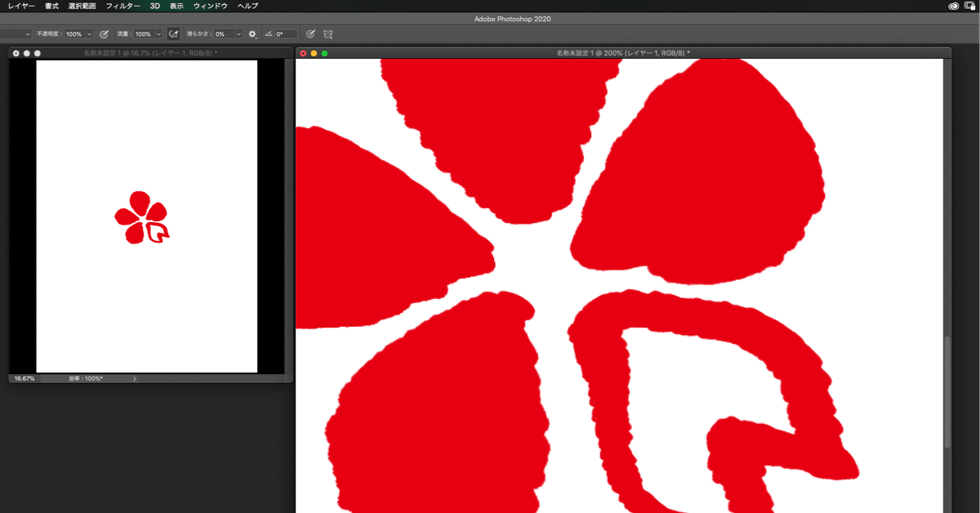Screen dimensions: 980x513
Task: Open the 選択範囲 (Select) menu
Action: pyautogui.click(x=82, y=6)
